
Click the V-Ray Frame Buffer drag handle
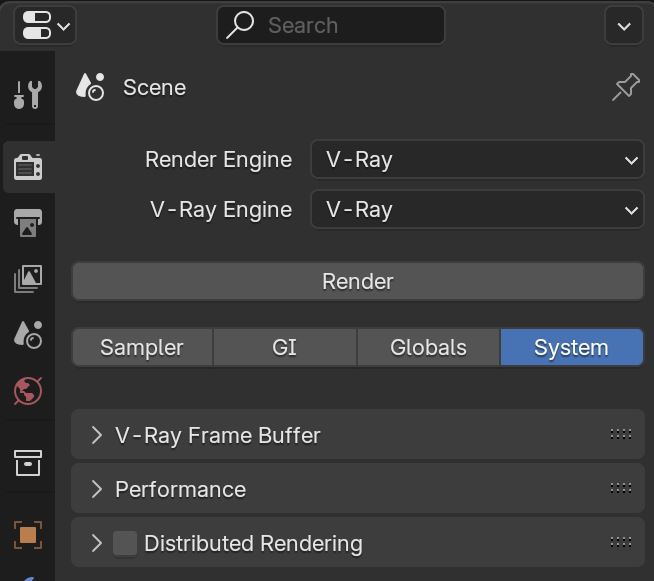tap(621, 434)
